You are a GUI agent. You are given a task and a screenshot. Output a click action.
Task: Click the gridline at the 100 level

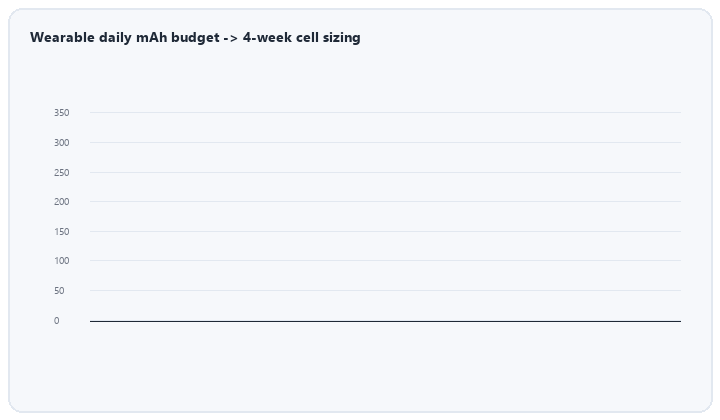[x=385, y=261]
